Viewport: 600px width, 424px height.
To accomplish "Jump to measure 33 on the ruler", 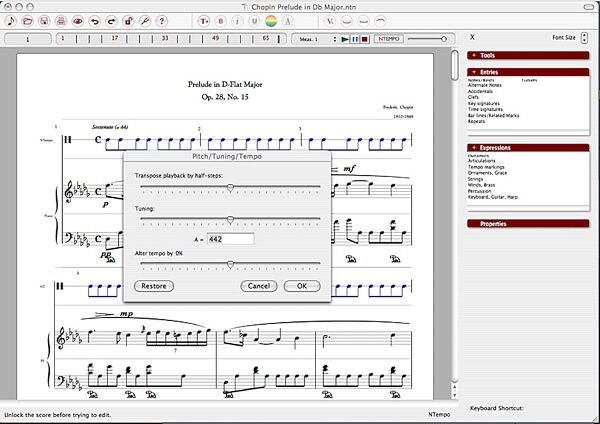I will coord(165,38).
